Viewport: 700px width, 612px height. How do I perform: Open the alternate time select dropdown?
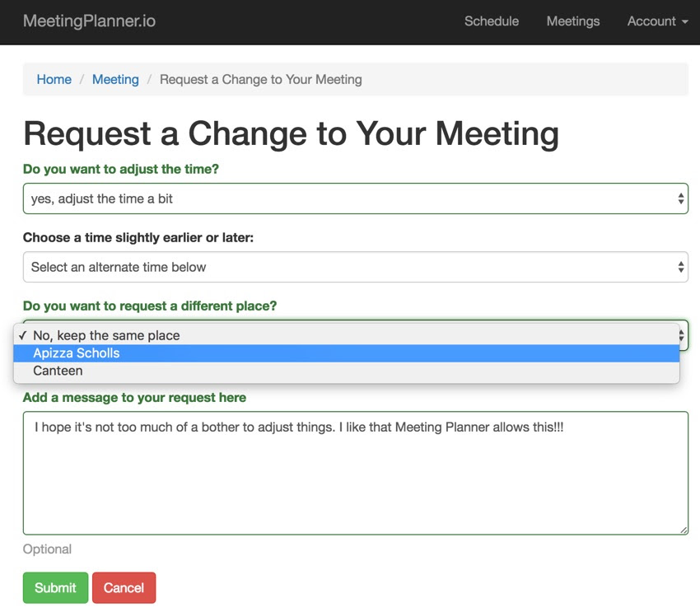[x=356, y=267]
